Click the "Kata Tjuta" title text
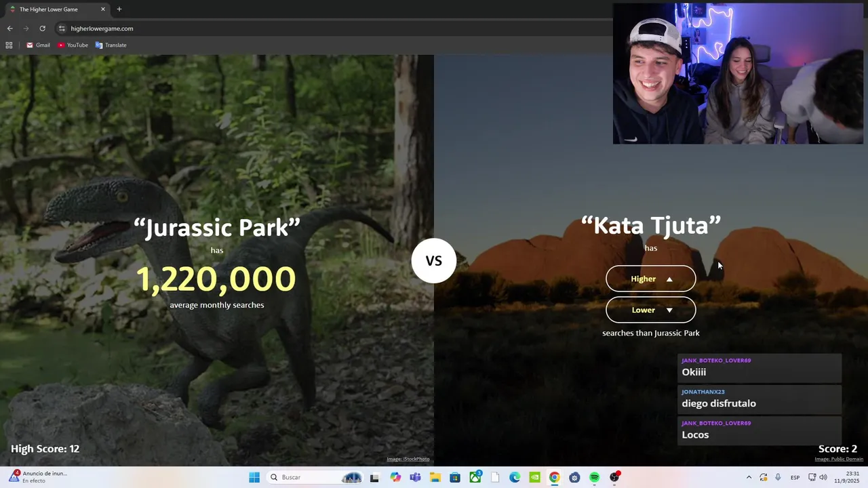 [x=651, y=225]
